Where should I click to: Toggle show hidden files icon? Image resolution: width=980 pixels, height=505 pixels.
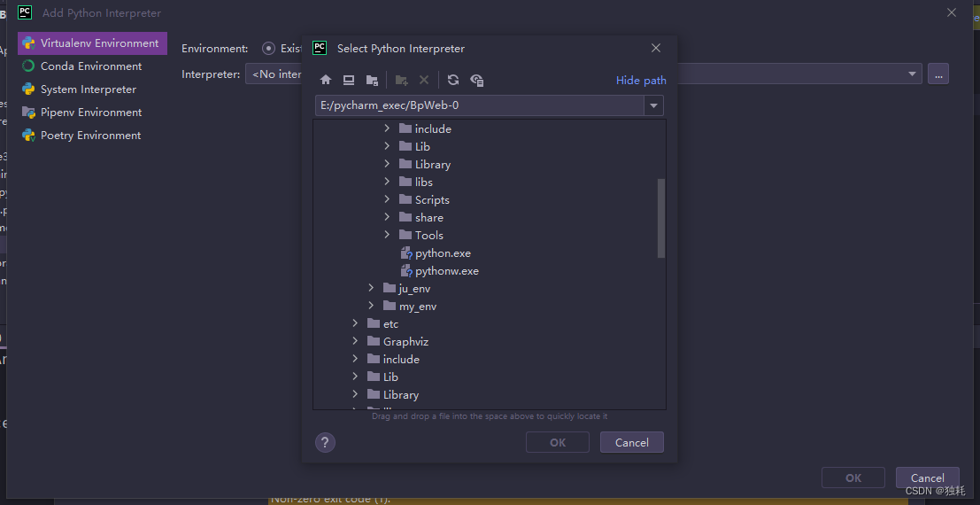[477, 80]
